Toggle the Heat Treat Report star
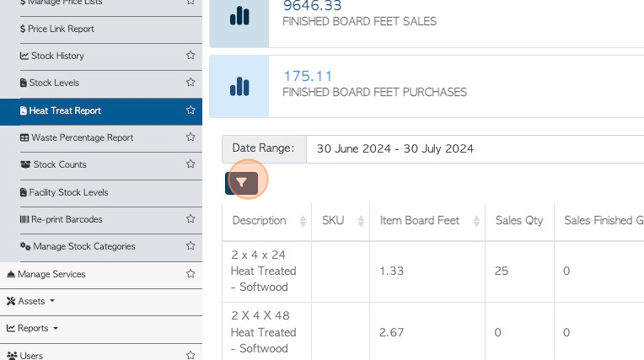Image resolution: width=644 pixels, height=360 pixels. (191, 110)
